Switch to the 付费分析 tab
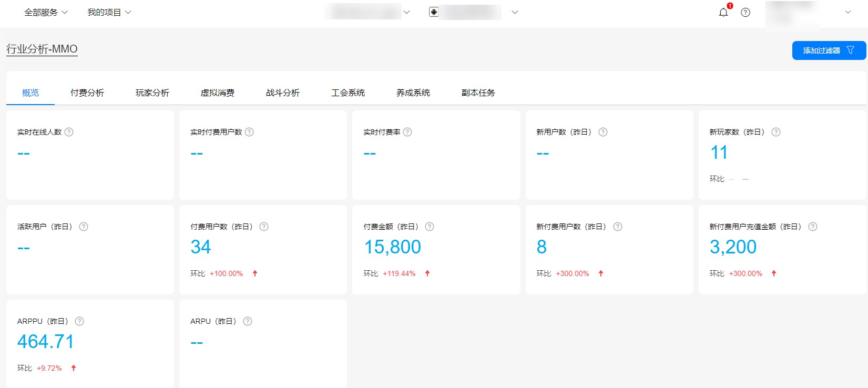The image size is (868, 388). click(87, 93)
